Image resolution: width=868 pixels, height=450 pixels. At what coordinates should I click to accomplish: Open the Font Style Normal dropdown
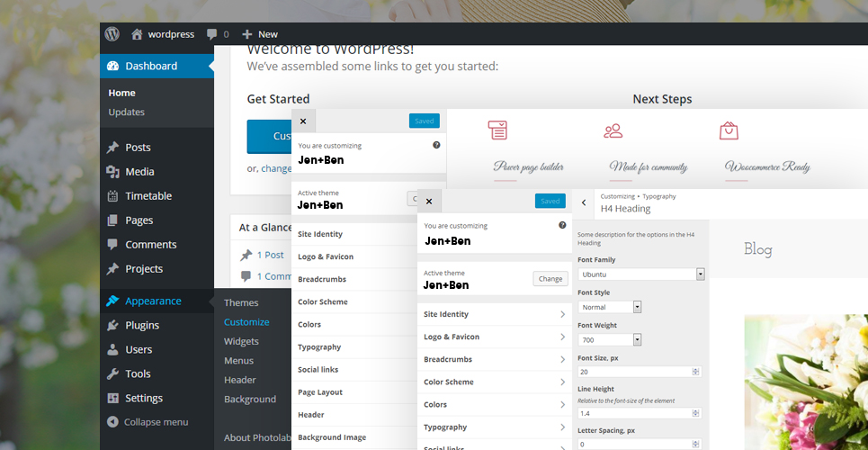point(610,307)
